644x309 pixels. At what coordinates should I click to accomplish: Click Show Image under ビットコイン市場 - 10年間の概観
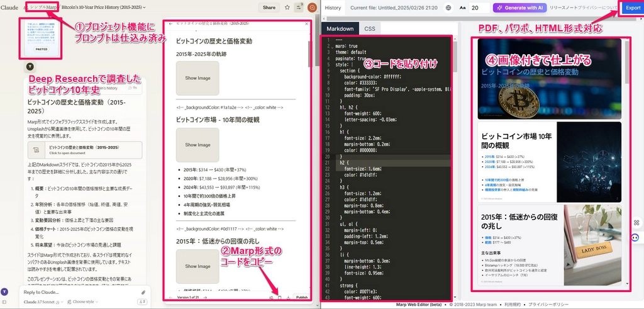(x=197, y=145)
